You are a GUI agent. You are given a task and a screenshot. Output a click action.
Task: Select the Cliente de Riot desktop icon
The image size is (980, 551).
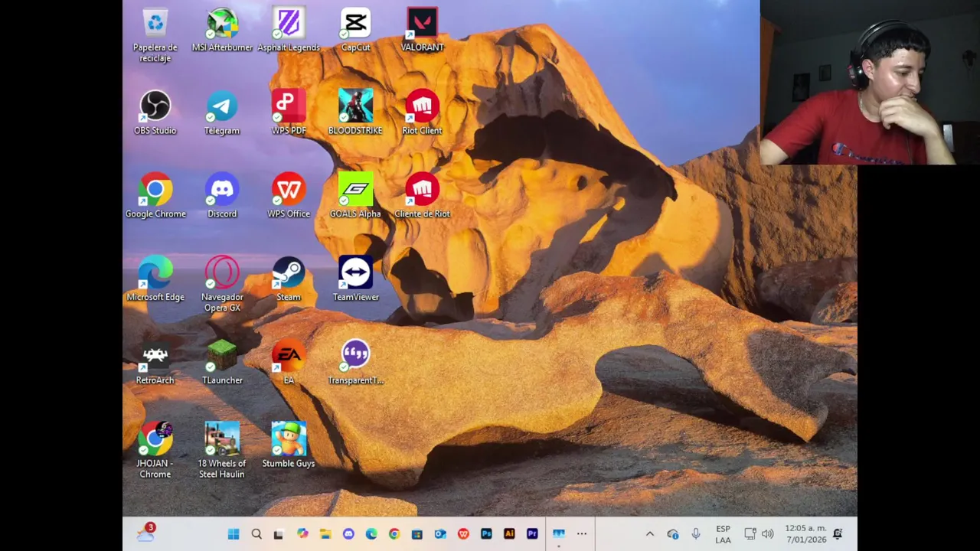tap(422, 197)
